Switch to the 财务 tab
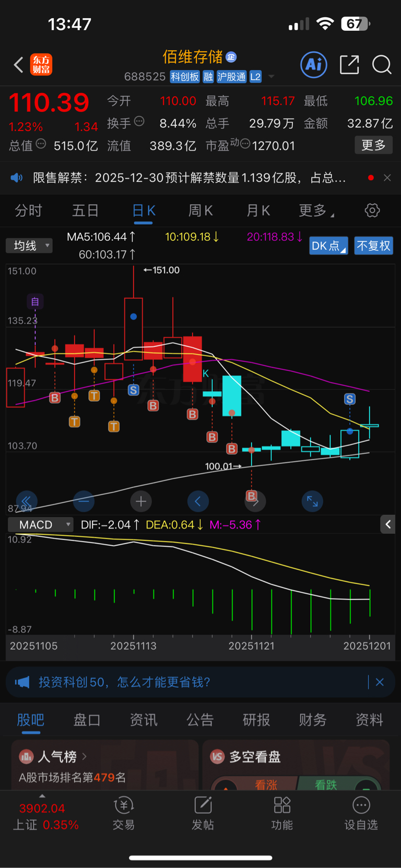Screen dimensions: 401x868 point(313,720)
